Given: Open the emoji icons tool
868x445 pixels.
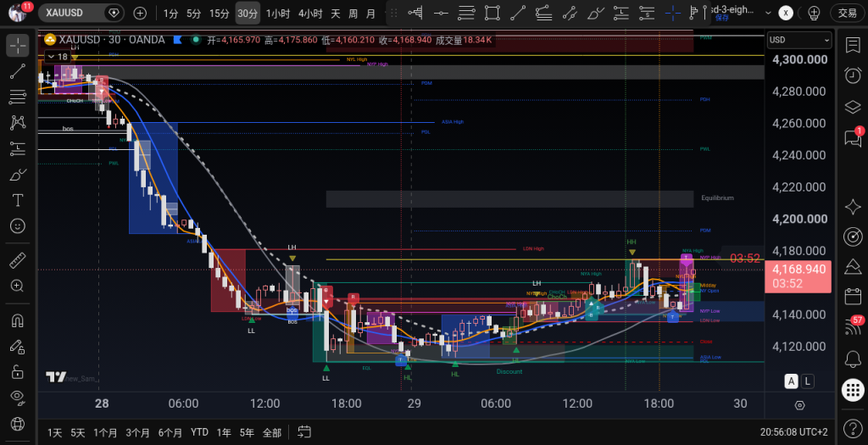Looking at the screenshot, I should click(18, 225).
